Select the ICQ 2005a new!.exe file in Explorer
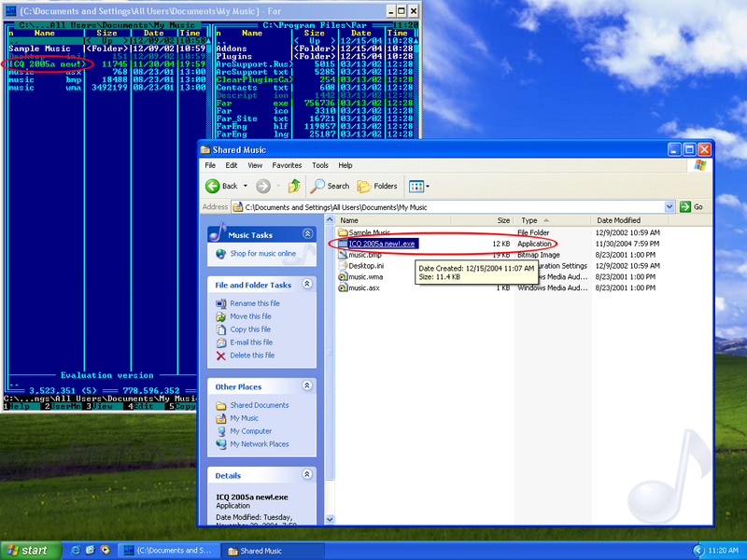The height and width of the screenshot is (560, 747). coord(382,244)
